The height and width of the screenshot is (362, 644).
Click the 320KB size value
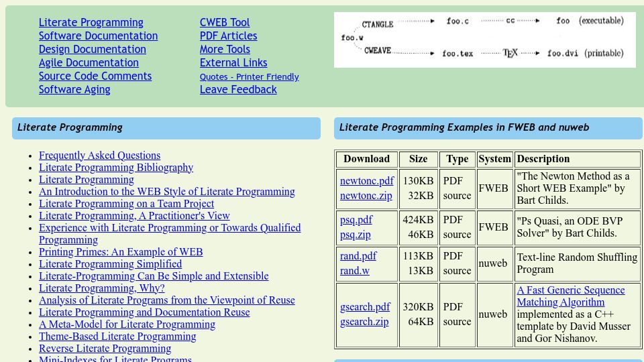point(418,307)
